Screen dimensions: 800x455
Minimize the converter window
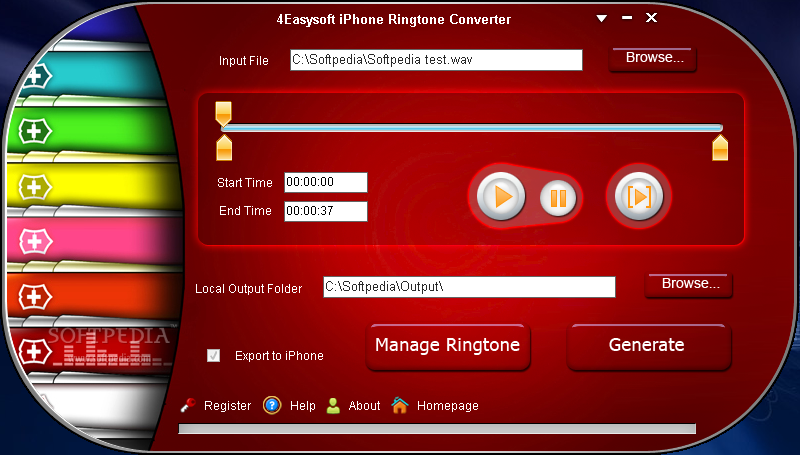(627, 18)
